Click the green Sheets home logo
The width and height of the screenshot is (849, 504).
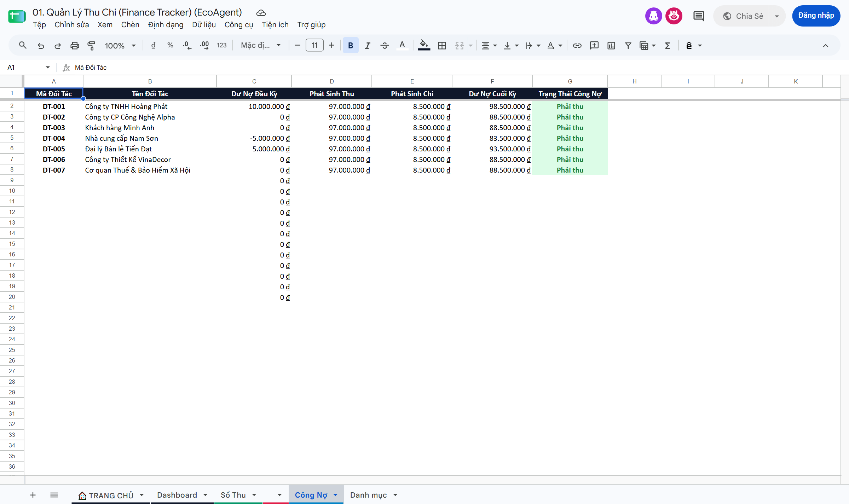[x=17, y=16]
